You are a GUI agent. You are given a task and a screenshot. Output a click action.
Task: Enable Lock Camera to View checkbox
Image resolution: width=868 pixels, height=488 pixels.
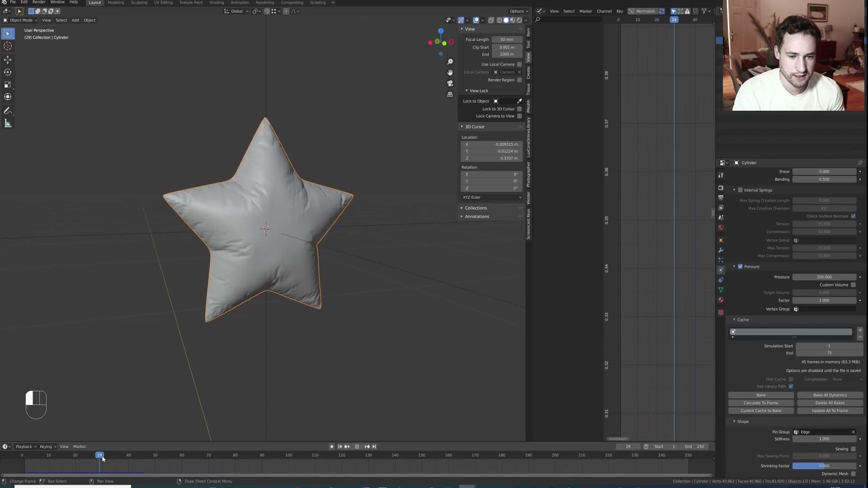point(519,116)
